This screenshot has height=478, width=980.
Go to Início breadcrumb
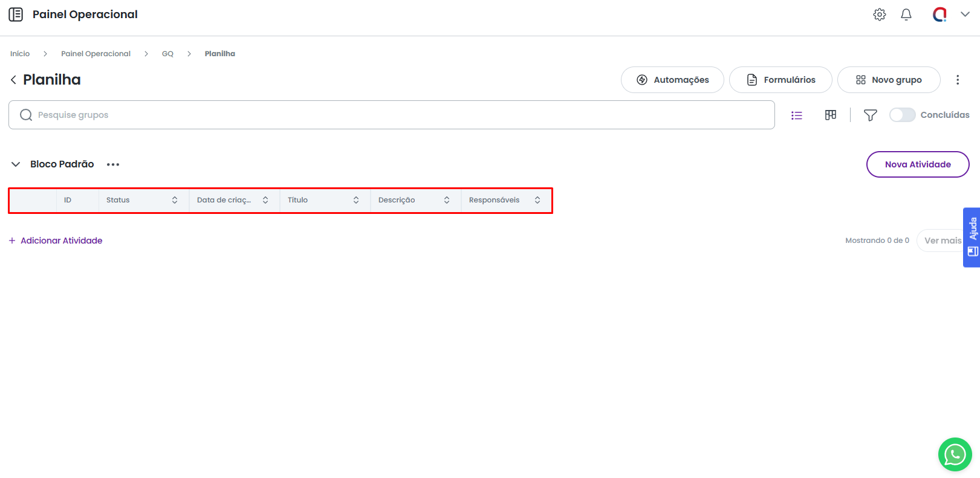click(20, 54)
